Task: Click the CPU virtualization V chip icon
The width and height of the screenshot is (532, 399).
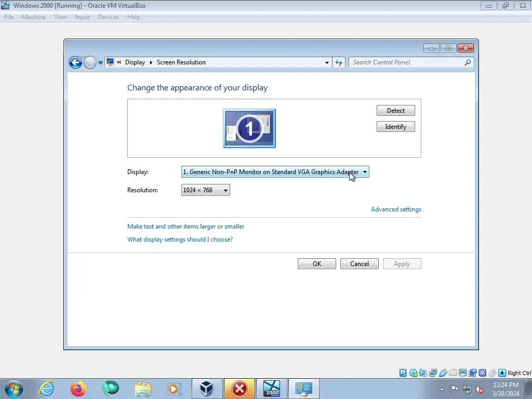Action: pos(482,373)
